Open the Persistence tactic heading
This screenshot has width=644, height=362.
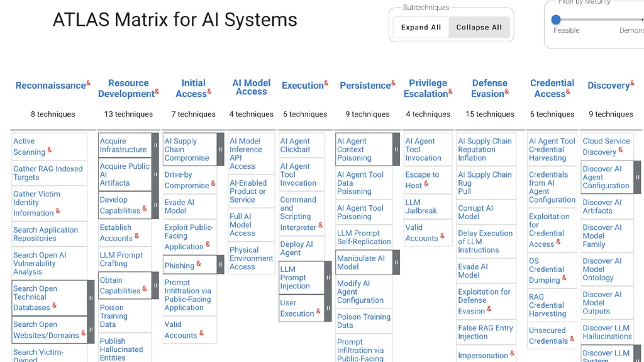tap(365, 86)
